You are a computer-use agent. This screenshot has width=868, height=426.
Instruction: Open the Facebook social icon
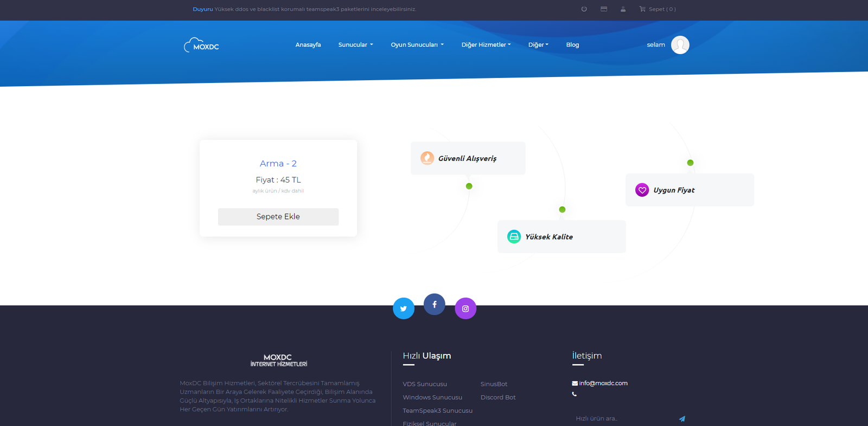pyautogui.click(x=434, y=305)
